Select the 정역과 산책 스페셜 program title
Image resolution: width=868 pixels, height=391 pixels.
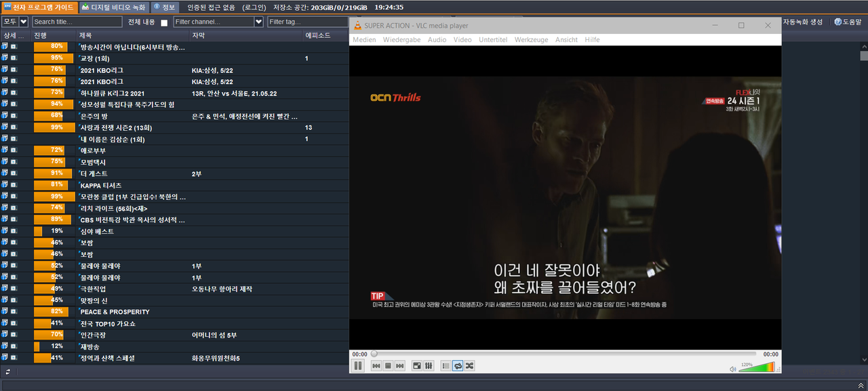point(108,357)
